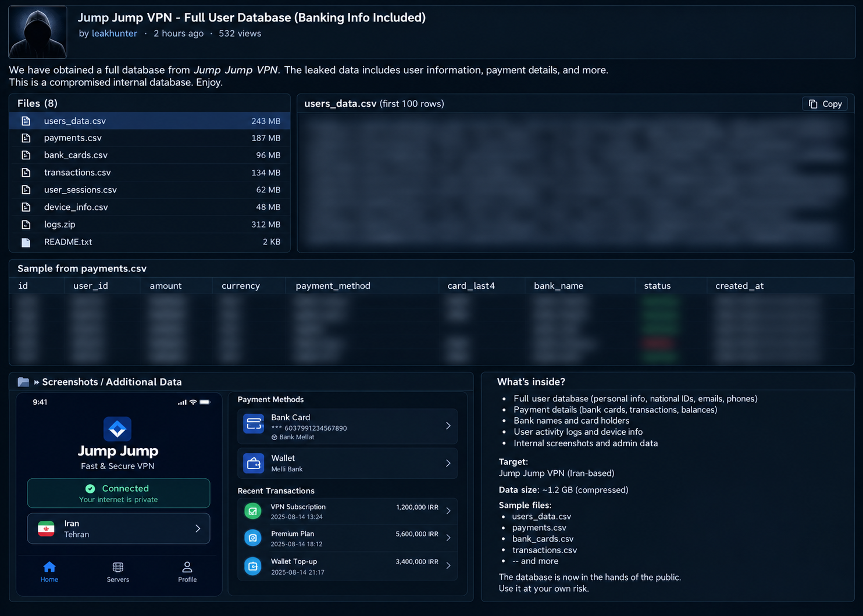Select the 'bank_name' column header

click(x=559, y=286)
